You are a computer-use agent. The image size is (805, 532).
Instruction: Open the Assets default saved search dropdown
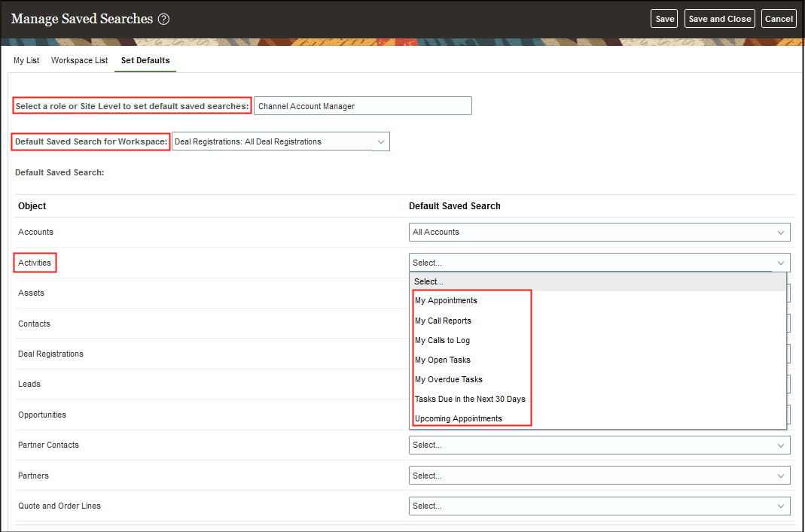[x=786, y=293]
